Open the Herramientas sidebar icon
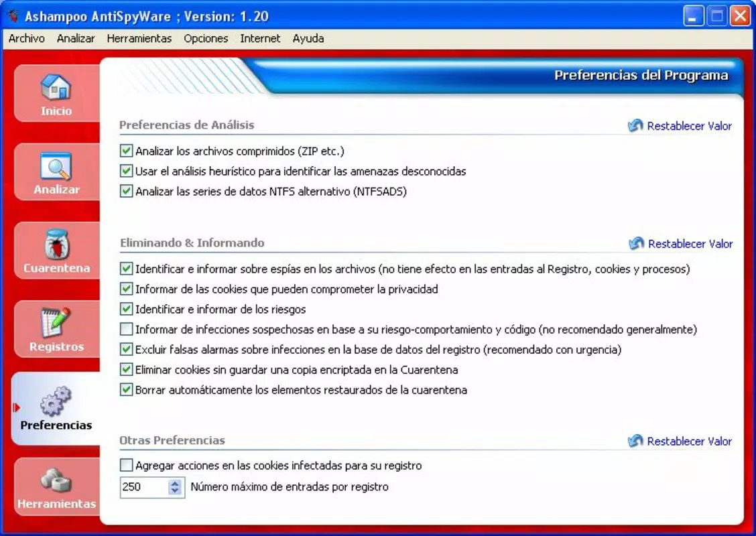 pos(56,480)
